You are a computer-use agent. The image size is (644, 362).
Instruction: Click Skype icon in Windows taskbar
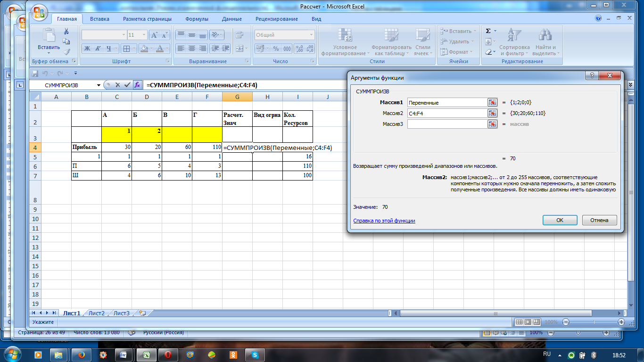point(255,354)
